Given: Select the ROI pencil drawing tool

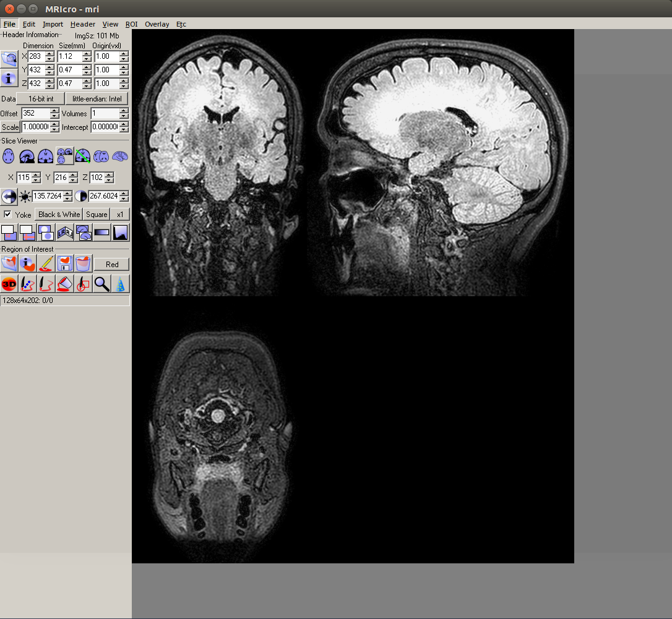Looking at the screenshot, I should (x=45, y=263).
